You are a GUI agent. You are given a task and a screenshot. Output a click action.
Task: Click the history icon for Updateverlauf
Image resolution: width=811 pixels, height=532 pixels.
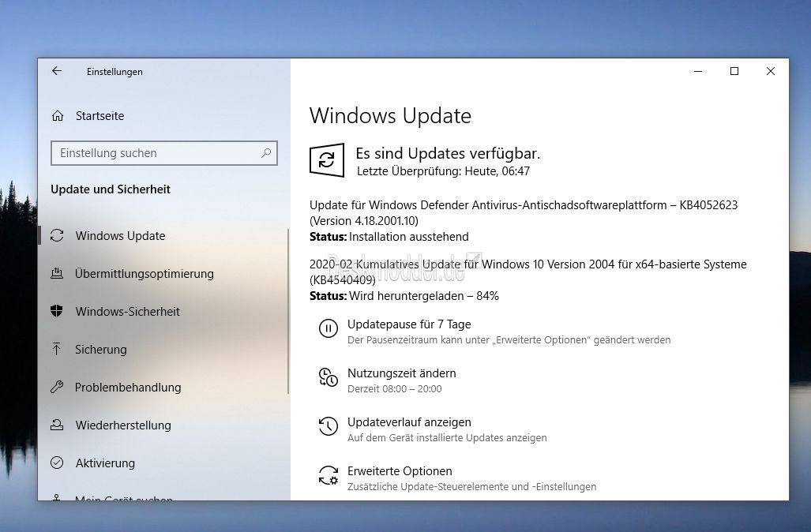[329, 426]
